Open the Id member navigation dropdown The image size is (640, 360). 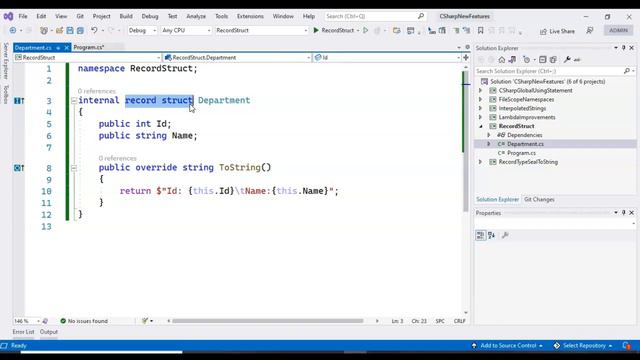tap(387, 58)
